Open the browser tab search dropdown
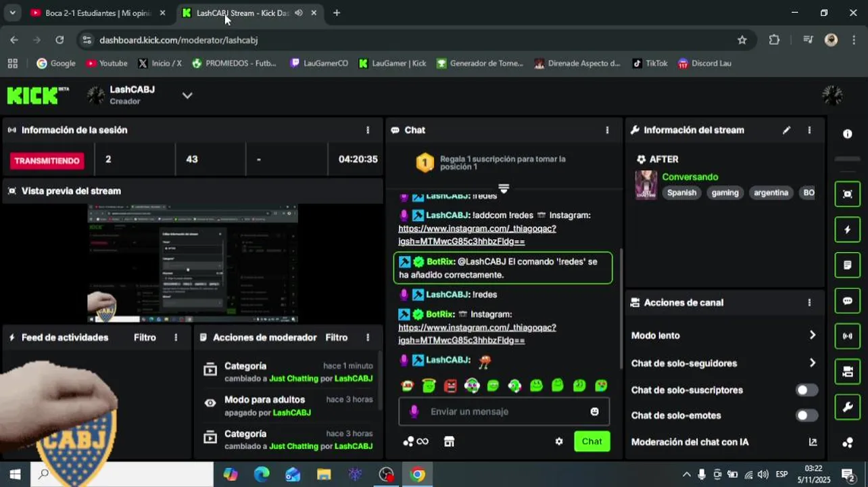 click(x=12, y=13)
